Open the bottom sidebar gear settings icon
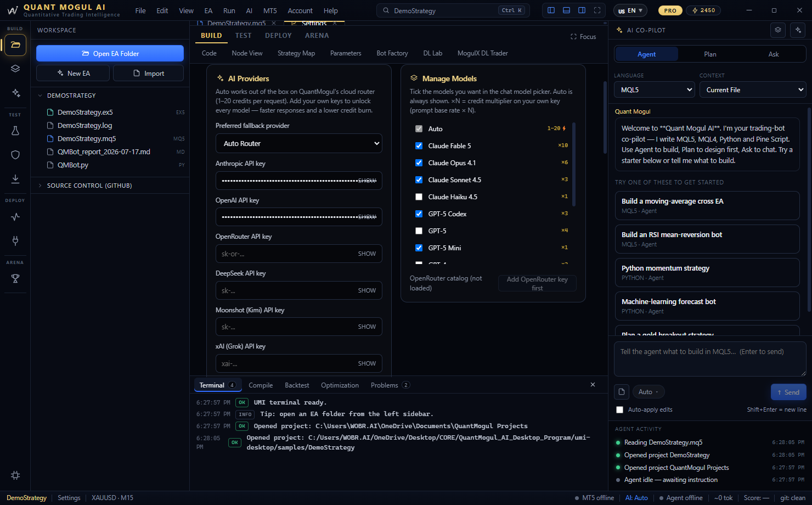This screenshot has height=505, width=812. pyautogui.click(x=15, y=475)
